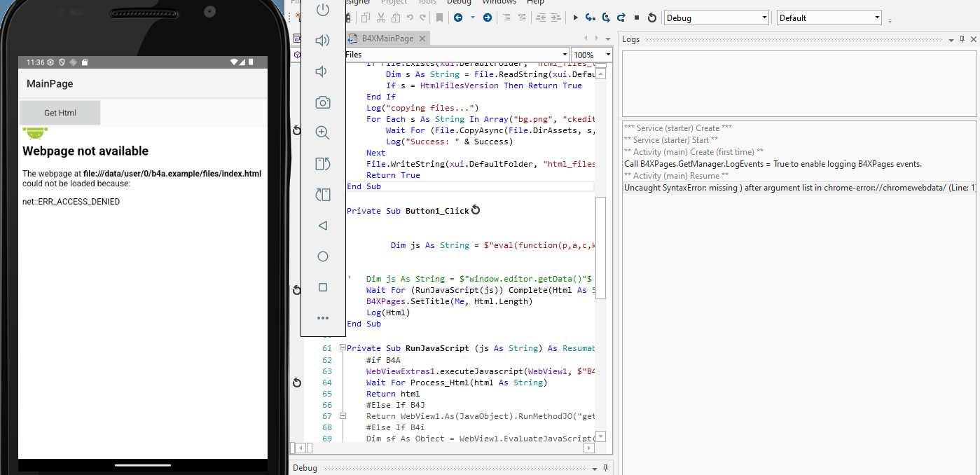Viewport: 980px width, 475px height.
Task: Click the Uncaught SyntaxError log line
Action: coord(799,188)
